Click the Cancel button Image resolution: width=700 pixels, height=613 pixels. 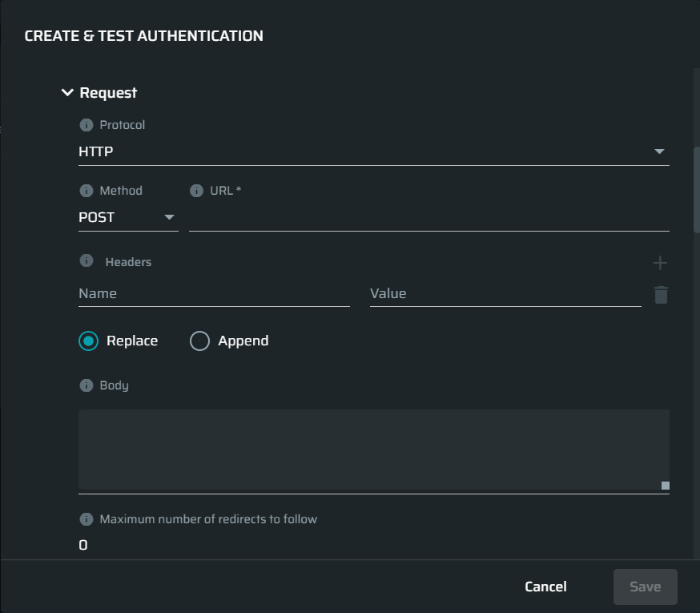coord(545,587)
